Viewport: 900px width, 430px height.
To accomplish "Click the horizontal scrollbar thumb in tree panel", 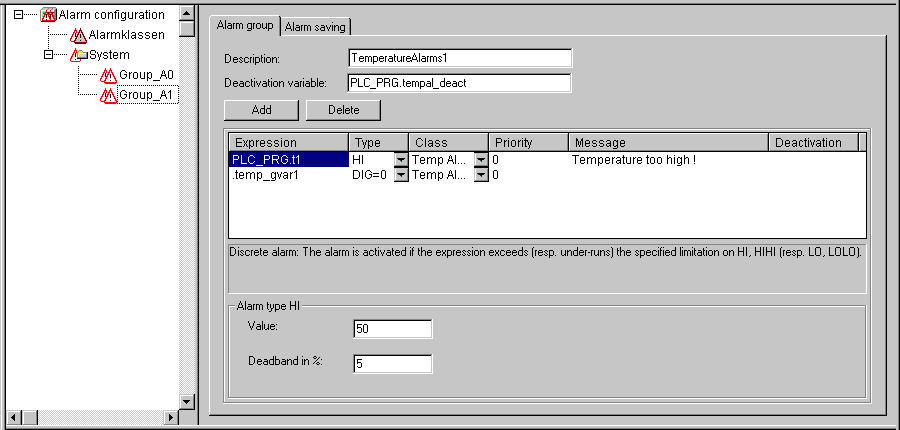I will pos(30,417).
